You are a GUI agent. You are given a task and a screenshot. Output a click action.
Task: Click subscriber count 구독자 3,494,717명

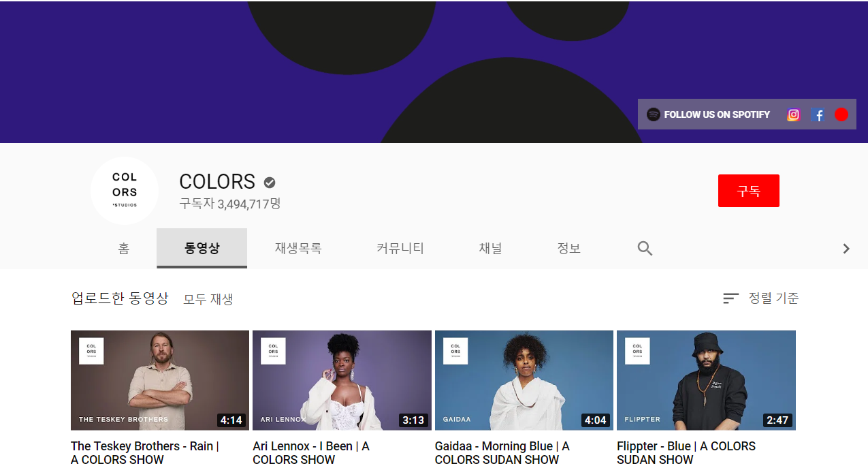click(x=230, y=204)
